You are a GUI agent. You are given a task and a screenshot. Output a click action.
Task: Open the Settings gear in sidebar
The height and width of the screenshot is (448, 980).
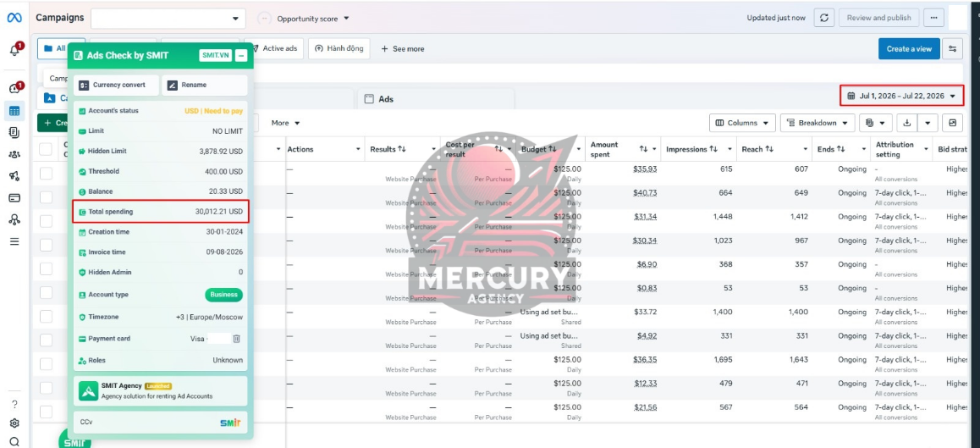[x=14, y=423]
